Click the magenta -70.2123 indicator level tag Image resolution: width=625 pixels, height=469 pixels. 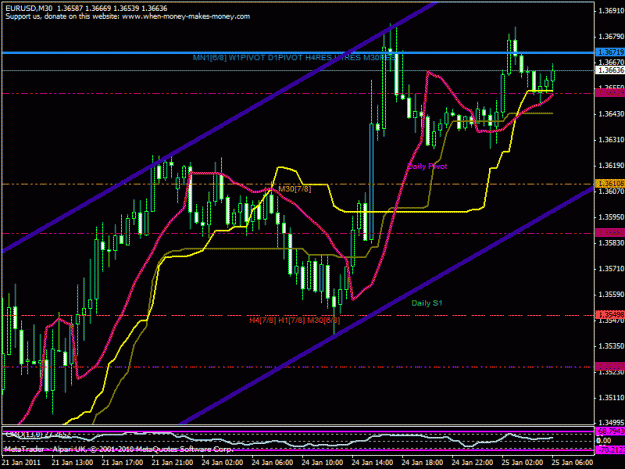coord(610,450)
